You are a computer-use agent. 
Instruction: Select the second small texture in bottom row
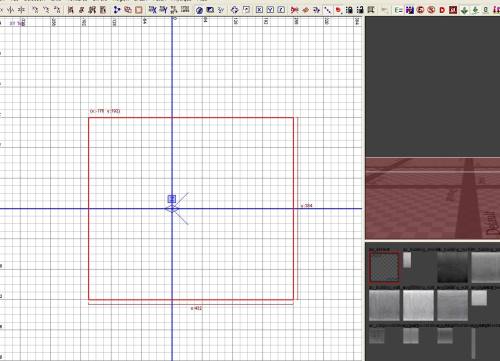411,336
